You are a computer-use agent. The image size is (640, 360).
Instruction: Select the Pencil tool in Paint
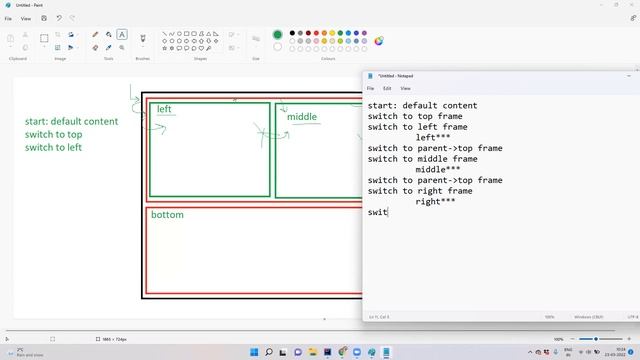95,35
